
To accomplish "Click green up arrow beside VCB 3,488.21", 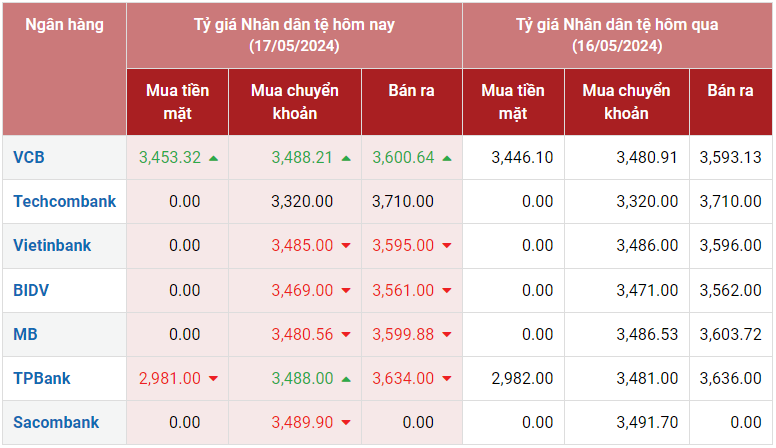I will coord(346,158).
